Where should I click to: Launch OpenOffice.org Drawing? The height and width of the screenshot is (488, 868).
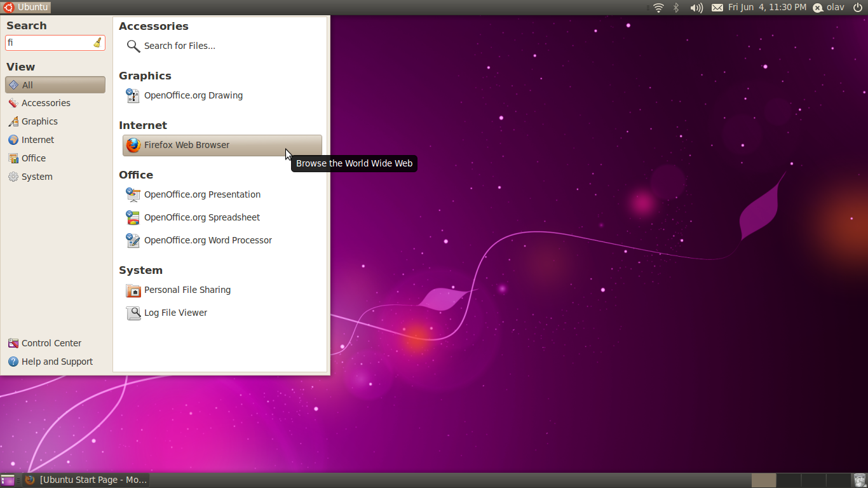click(x=222, y=95)
